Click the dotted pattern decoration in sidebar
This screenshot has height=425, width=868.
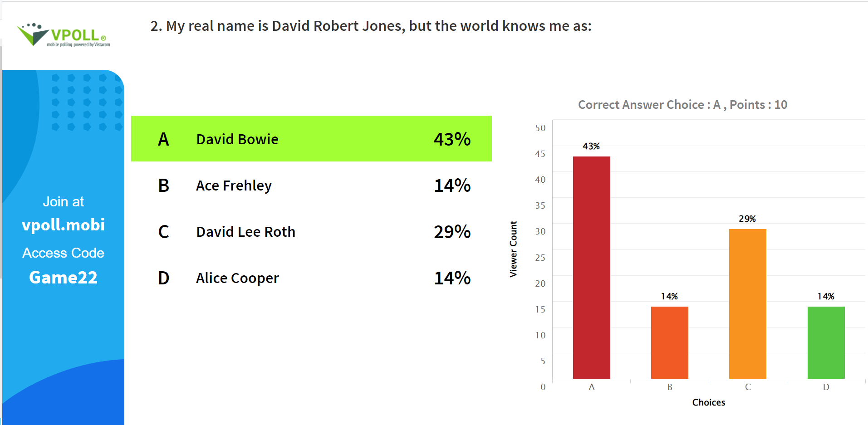pyautogui.click(x=87, y=102)
